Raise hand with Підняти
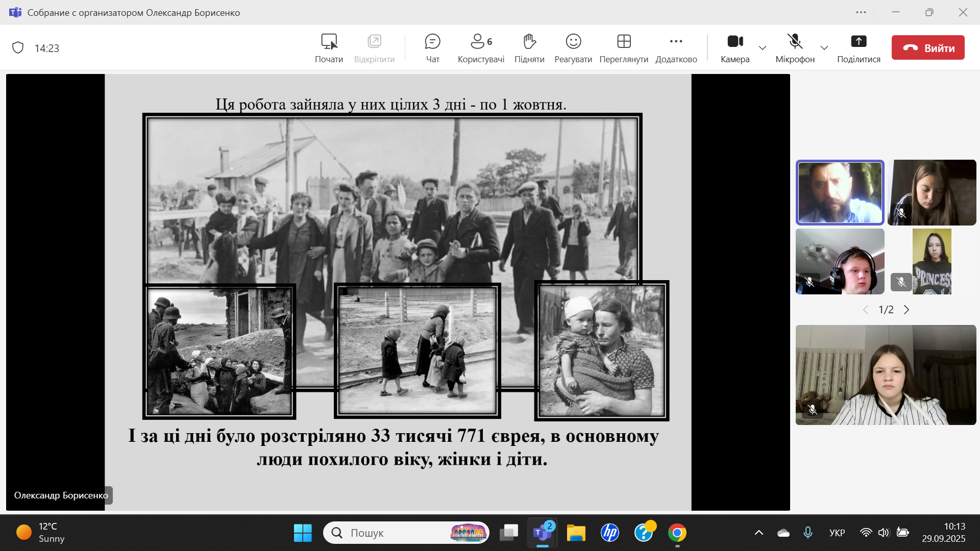The image size is (980, 551). pos(529,48)
